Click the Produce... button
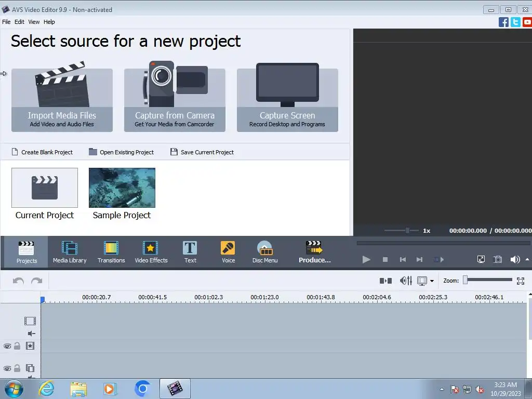Screen dimensions: 532x399 point(314,252)
